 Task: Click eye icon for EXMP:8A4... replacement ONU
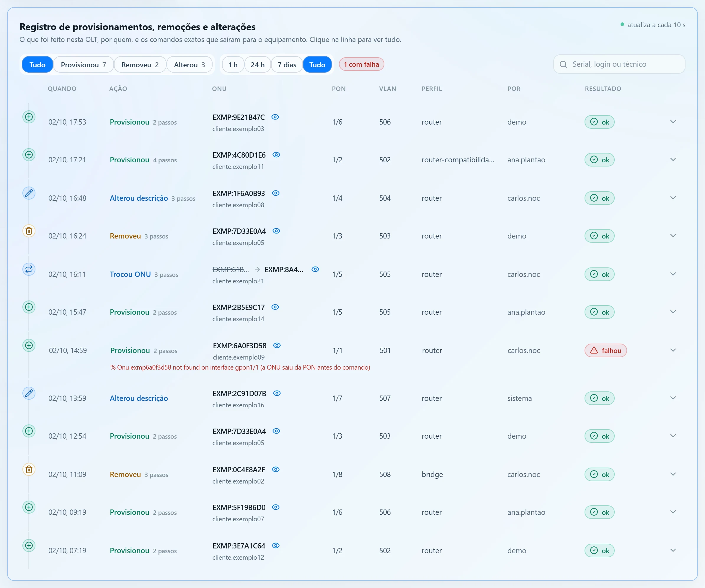click(315, 269)
